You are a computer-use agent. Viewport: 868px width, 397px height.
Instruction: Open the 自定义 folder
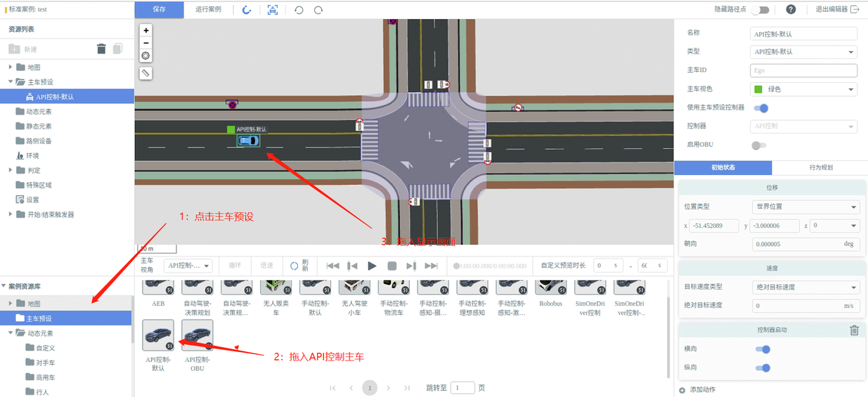click(40, 348)
